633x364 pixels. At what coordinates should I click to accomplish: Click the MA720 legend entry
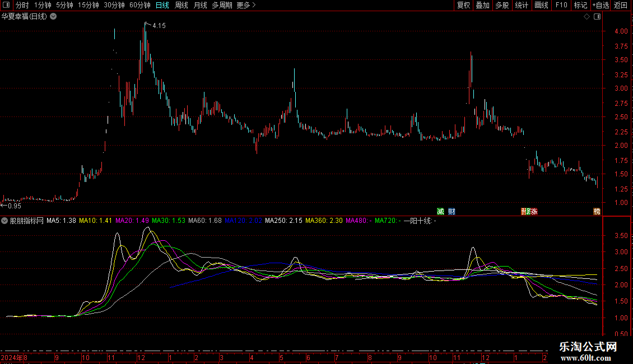388,221
